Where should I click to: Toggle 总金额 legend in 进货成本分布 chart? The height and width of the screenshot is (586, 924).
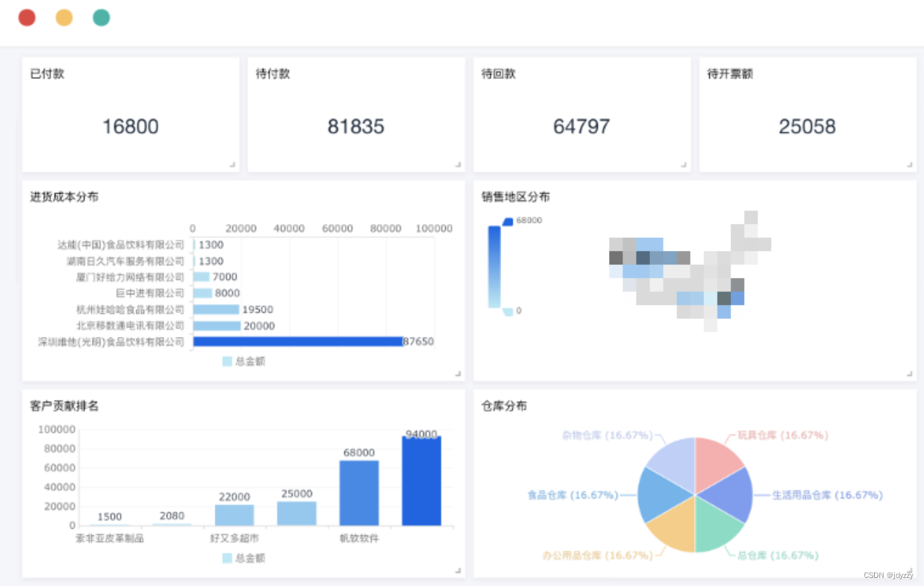(x=244, y=361)
